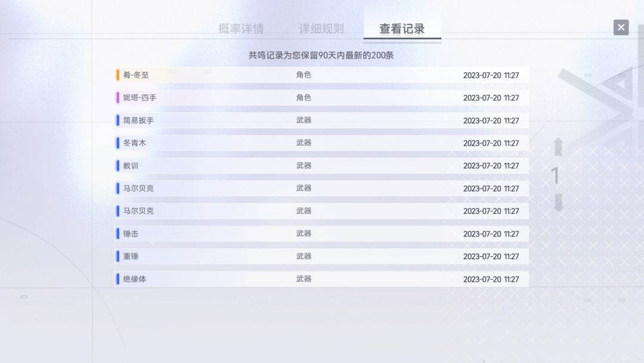This screenshot has height=363, width=644.
Task: Click the 共鸣记录为您保留90天内最新的200条 notice
Action: pos(321,55)
